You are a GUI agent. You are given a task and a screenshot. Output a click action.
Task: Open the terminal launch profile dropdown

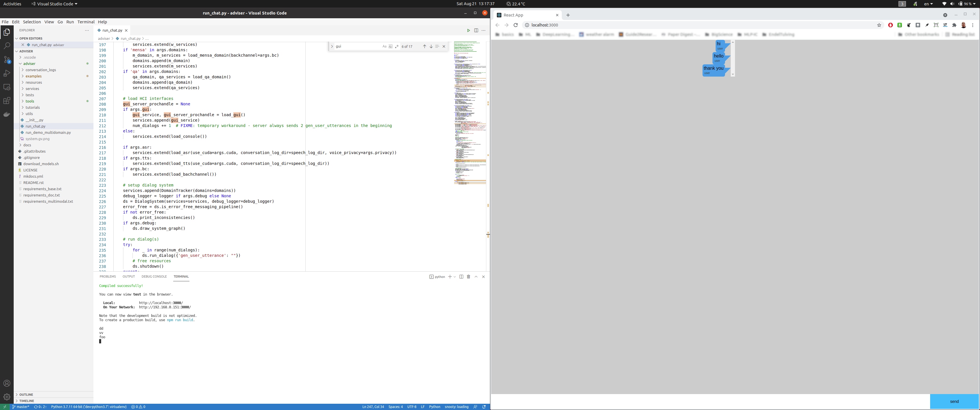pos(455,277)
